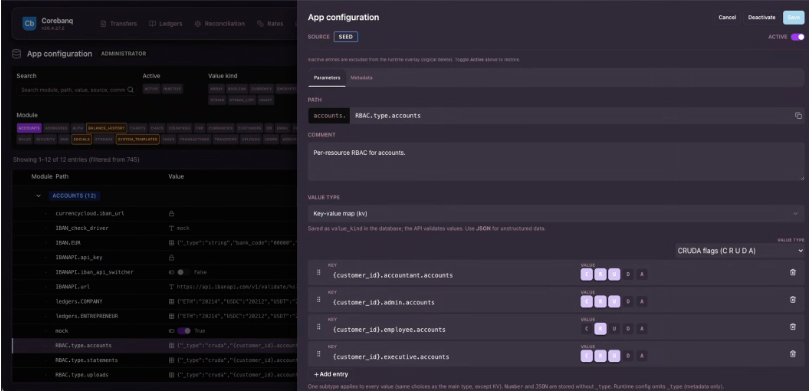Grab the drag handle of accountant.accounts row
The width and height of the screenshot is (810, 392).
point(318,272)
